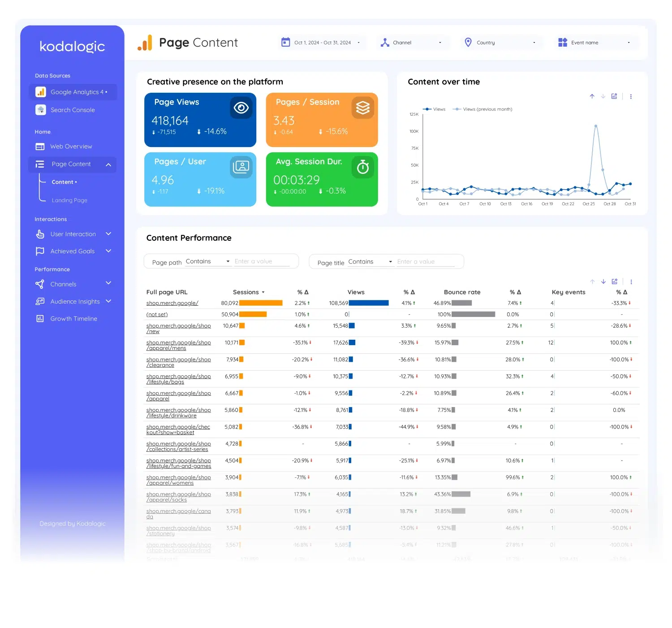Screen dimensions: 672x628
Task: Open the Country filter dropdown
Action: 501,43
